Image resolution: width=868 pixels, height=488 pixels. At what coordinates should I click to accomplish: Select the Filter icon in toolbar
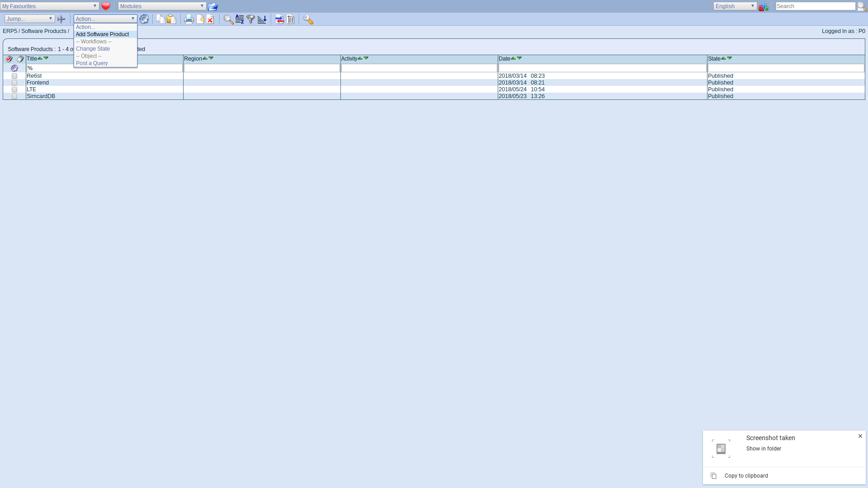click(x=250, y=20)
